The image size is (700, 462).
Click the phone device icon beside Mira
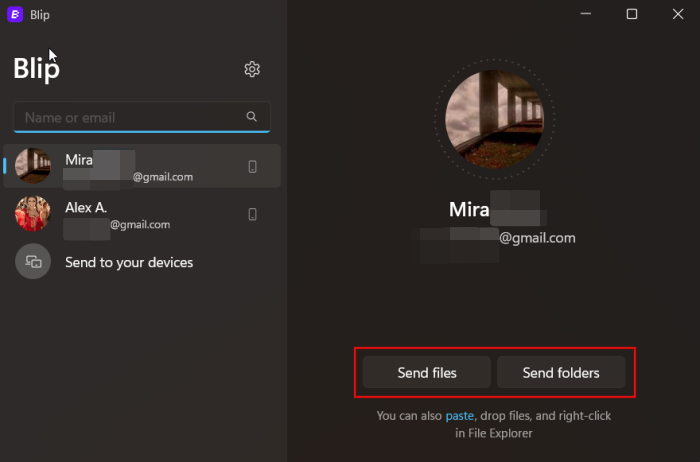click(252, 166)
